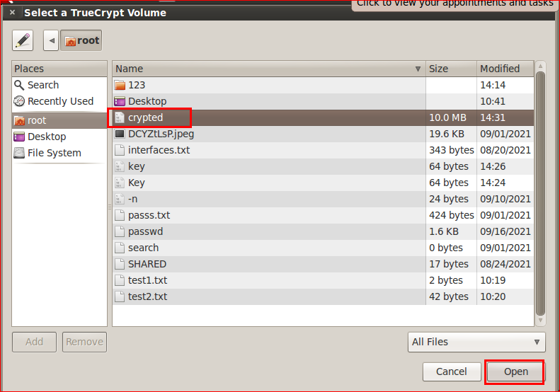
Task: Click the Add bookmark button
Action: [34, 342]
